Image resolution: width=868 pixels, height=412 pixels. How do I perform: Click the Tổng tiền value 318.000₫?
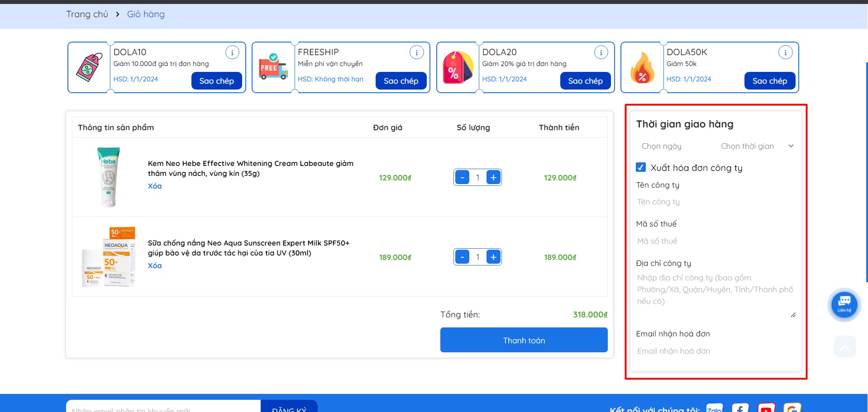pyautogui.click(x=590, y=315)
